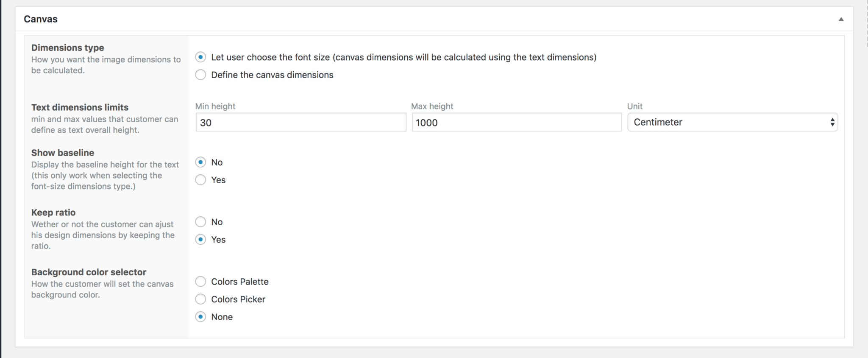Click the Text dimensions limits label
This screenshot has height=358, width=868.
(80, 107)
